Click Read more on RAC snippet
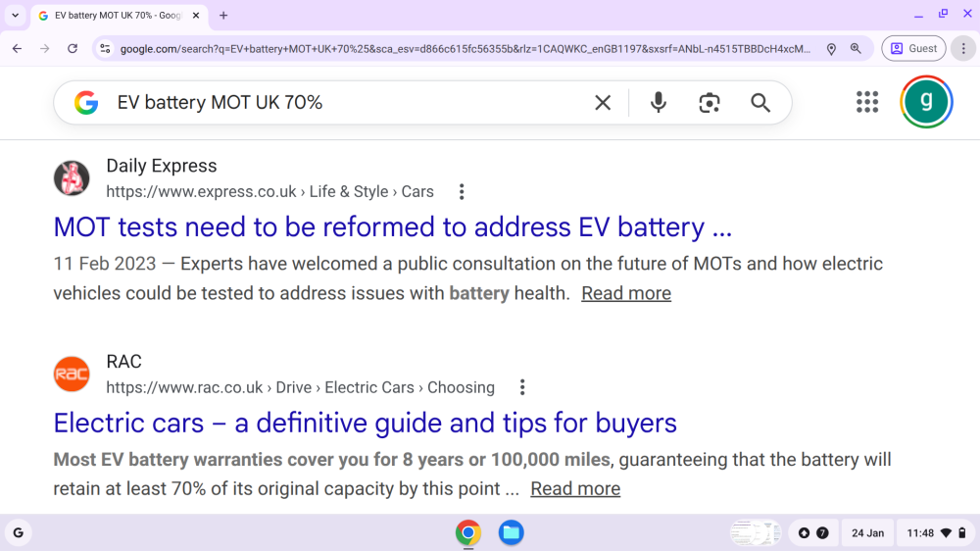Viewport: 980px width, 551px height. (575, 489)
